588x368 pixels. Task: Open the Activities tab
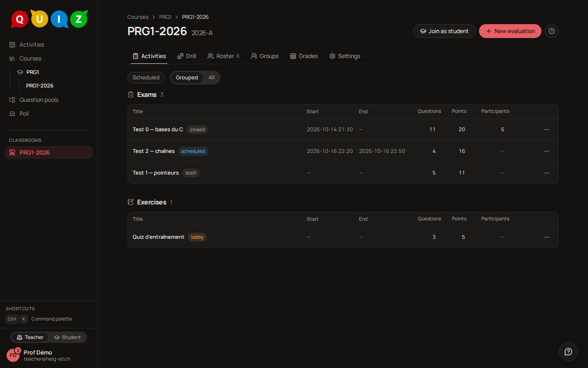[149, 56]
